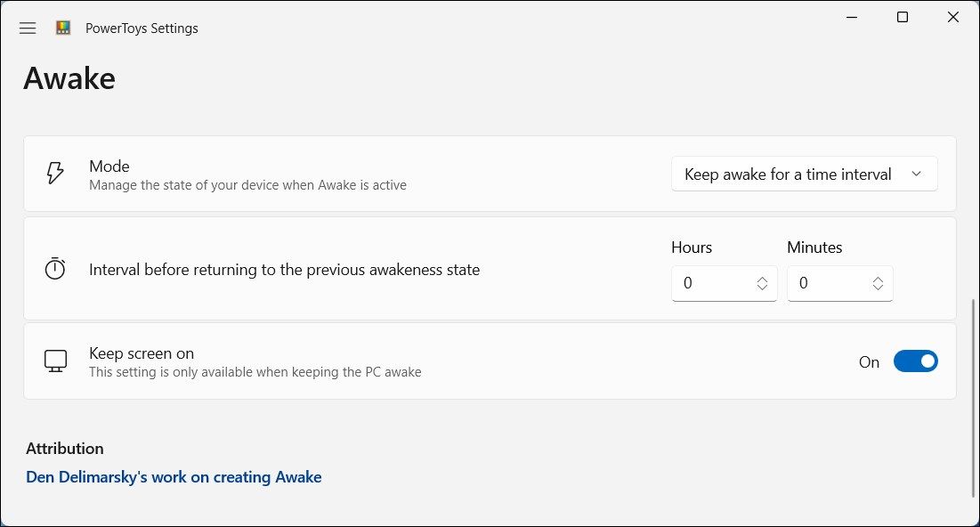Click the chevron on the Keep awake dropdown
Screen dimensions: 980x527
(x=916, y=174)
